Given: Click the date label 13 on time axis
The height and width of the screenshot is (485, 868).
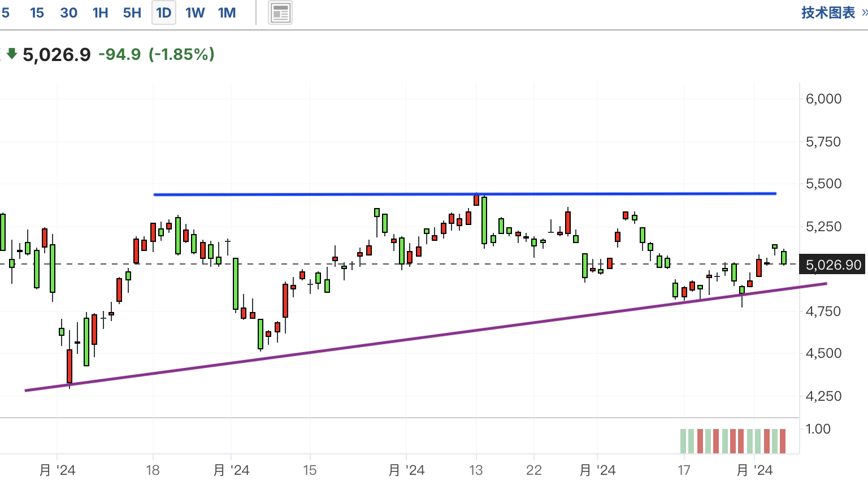Looking at the screenshot, I should pos(476,470).
